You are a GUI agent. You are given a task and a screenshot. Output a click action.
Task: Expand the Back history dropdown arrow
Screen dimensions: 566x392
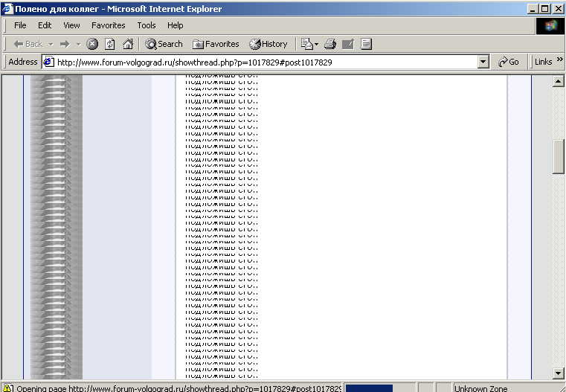pos(51,44)
